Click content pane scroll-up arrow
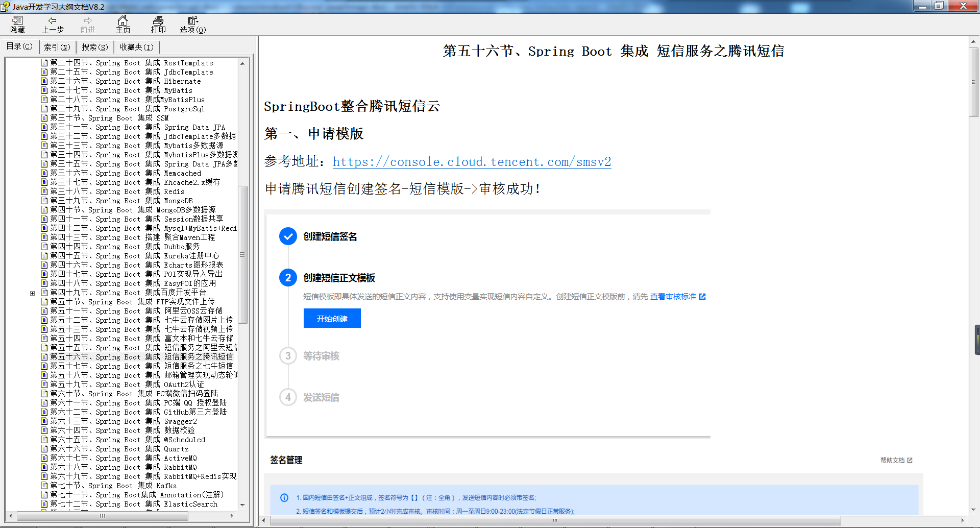The width and height of the screenshot is (980, 528). (973, 42)
